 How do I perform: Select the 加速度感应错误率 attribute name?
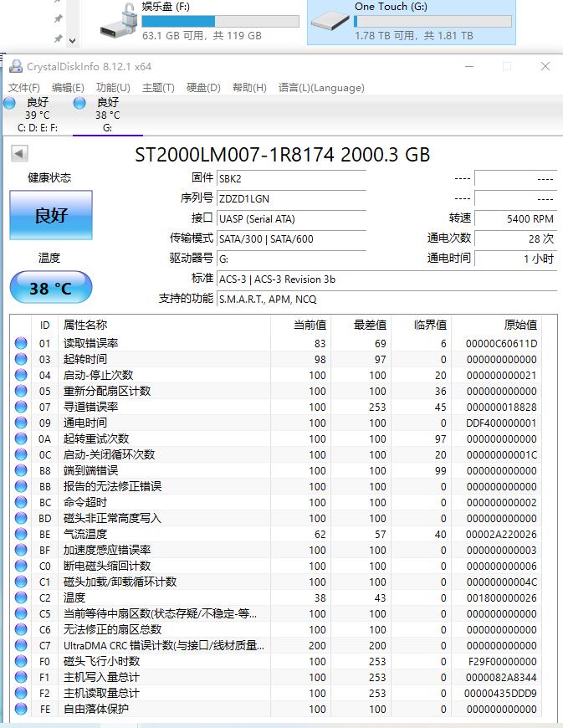coord(107,550)
